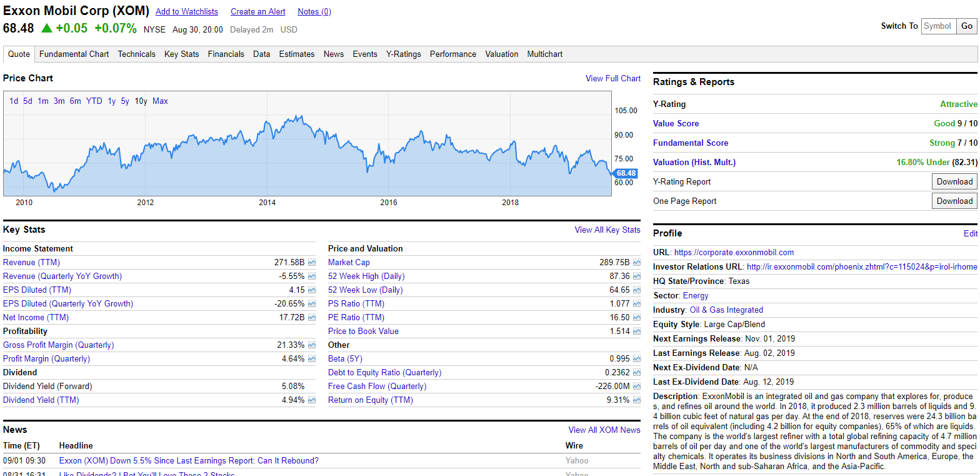Set price chart range to 1d
The image size is (980, 476).
coord(14,101)
